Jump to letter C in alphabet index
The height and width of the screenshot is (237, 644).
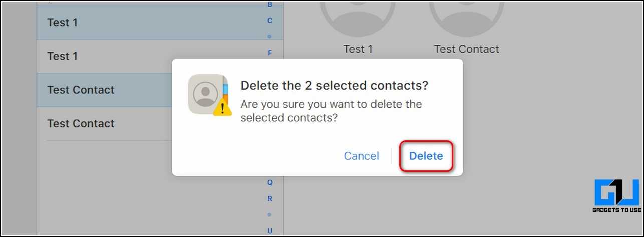pos(270,21)
